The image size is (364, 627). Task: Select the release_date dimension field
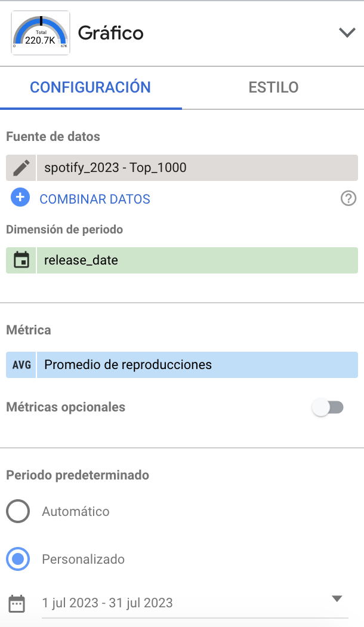[197, 260]
